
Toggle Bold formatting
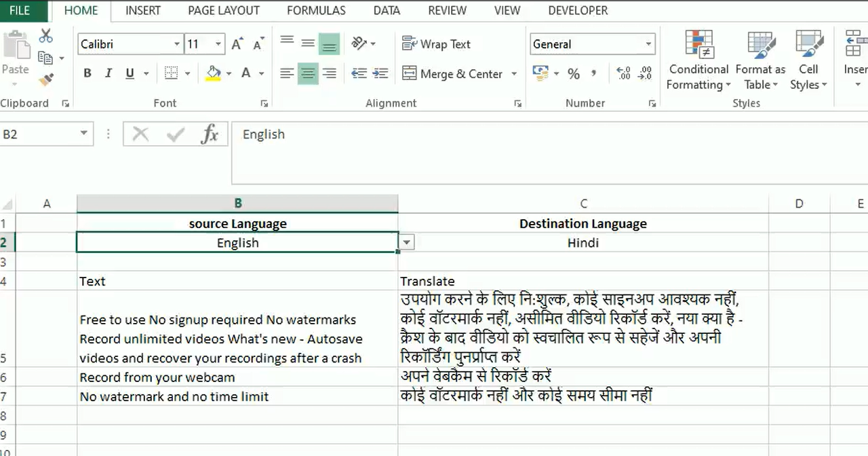click(87, 74)
